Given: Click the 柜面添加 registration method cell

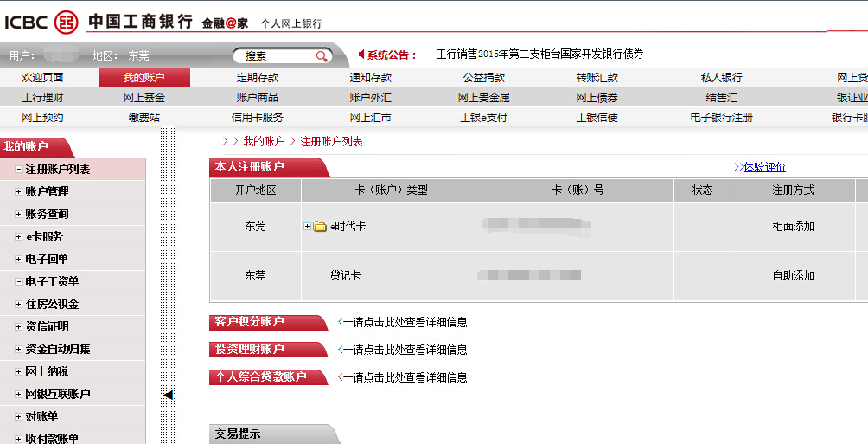Looking at the screenshot, I should tap(793, 226).
